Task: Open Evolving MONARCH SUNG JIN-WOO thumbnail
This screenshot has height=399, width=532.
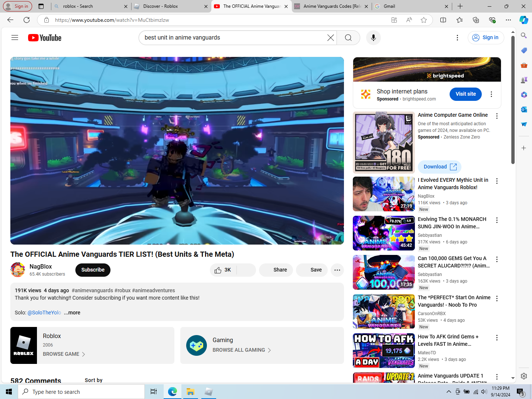Action: tap(384, 233)
